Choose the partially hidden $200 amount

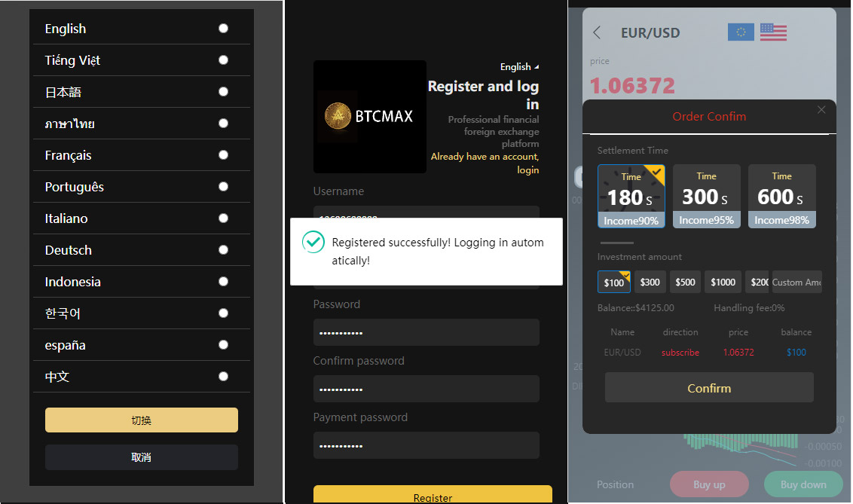click(x=757, y=283)
